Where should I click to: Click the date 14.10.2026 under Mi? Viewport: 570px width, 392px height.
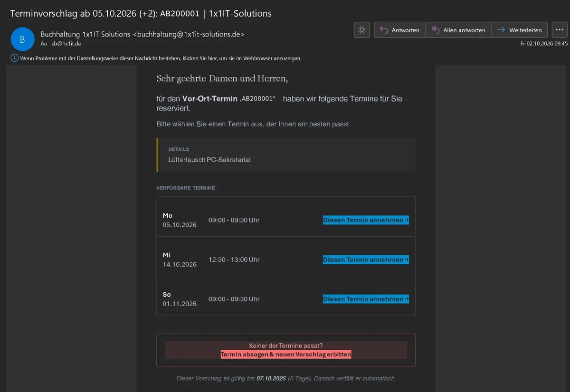(x=180, y=264)
